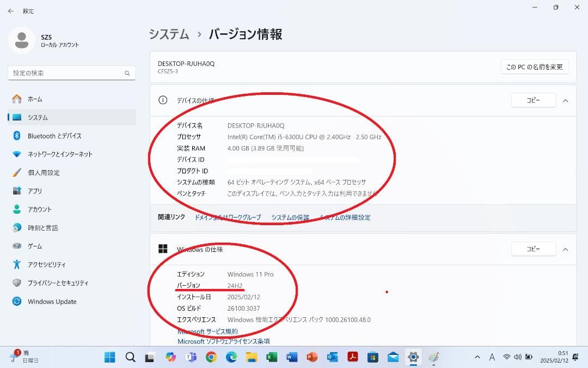Open the Microsoft サービス規約 link
588x368 pixels.
(x=207, y=331)
